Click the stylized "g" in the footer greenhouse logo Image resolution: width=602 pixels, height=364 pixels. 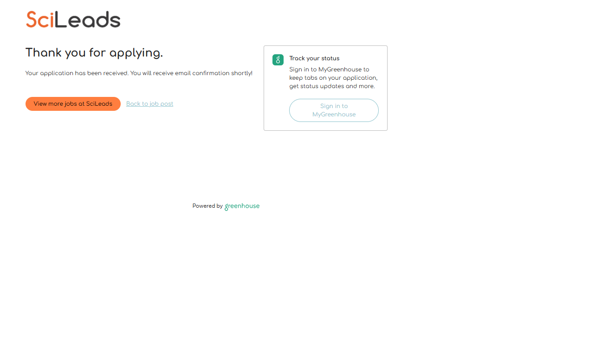click(227, 207)
